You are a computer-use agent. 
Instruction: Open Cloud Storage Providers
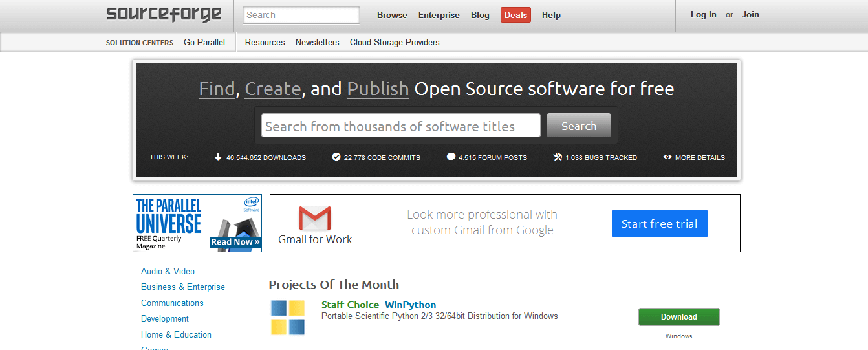coord(395,42)
